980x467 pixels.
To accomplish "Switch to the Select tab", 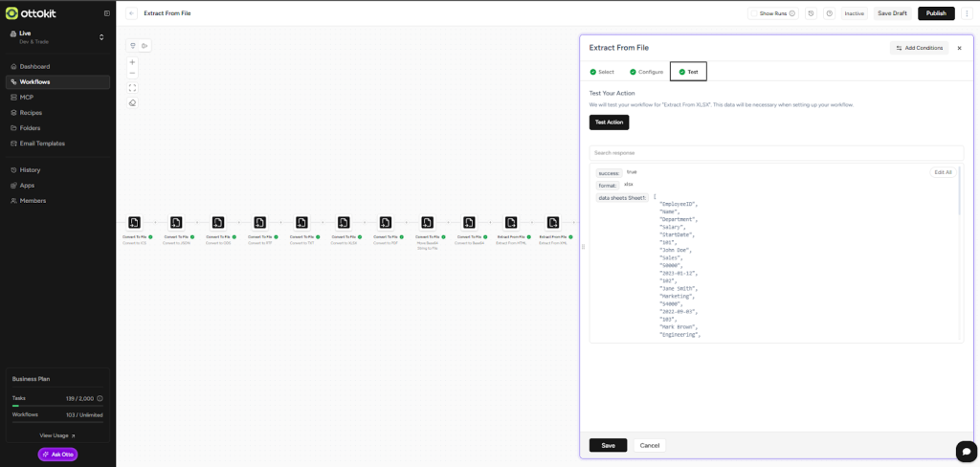I will tap(602, 72).
